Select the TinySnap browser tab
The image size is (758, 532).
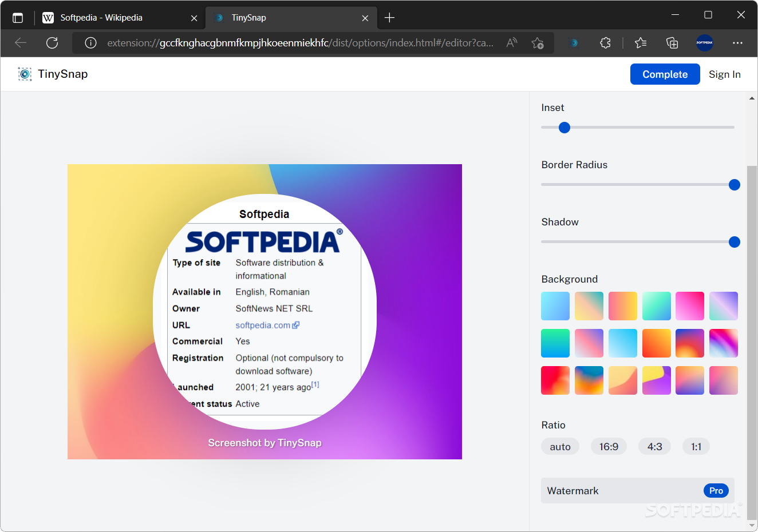click(x=291, y=18)
